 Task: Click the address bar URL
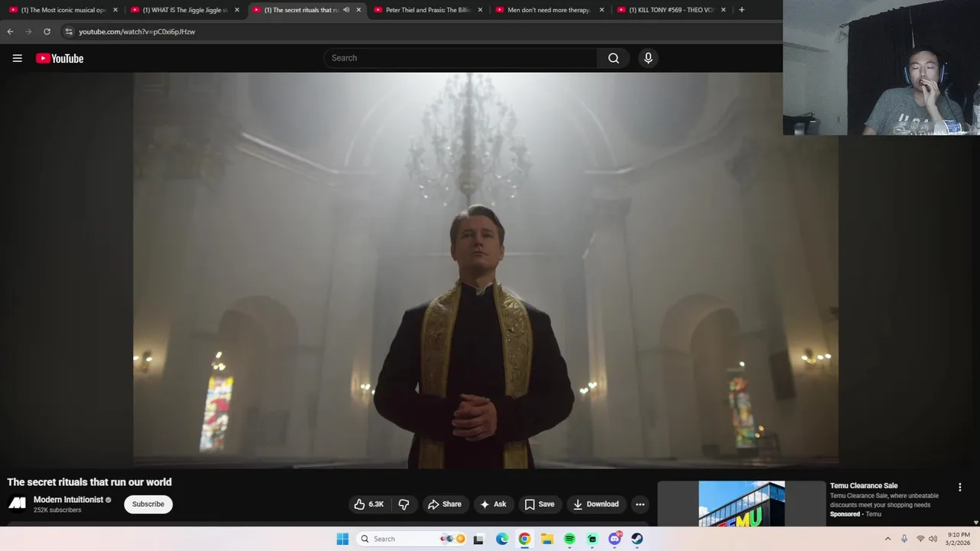(x=137, y=31)
